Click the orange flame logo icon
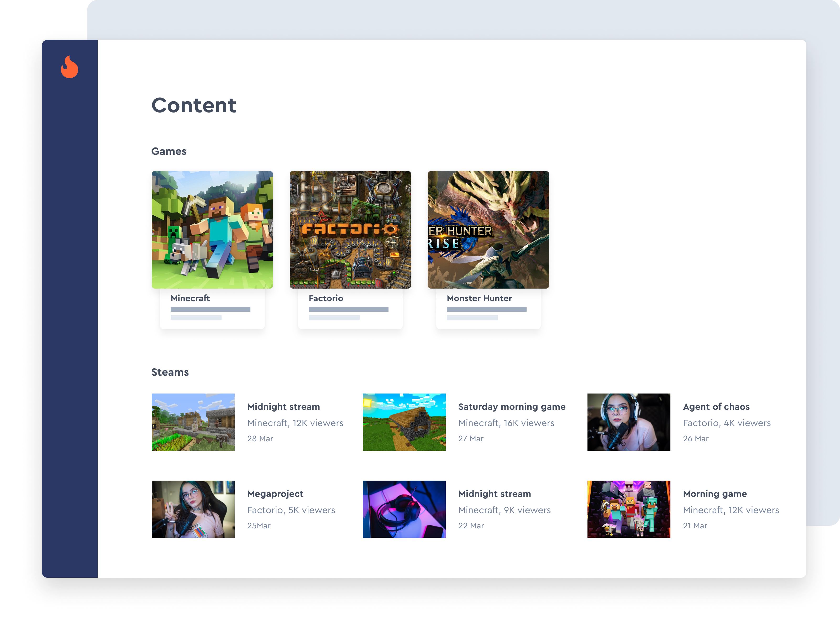The image size is (840, 627). click(70, 67)
